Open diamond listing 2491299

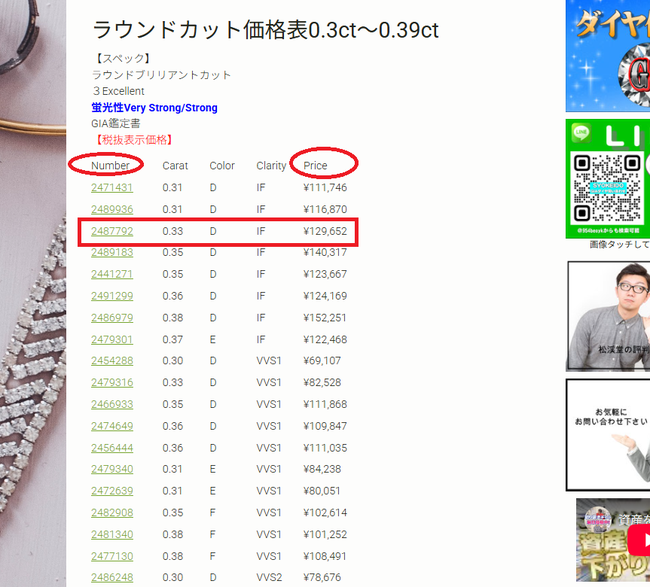(112, 296)
